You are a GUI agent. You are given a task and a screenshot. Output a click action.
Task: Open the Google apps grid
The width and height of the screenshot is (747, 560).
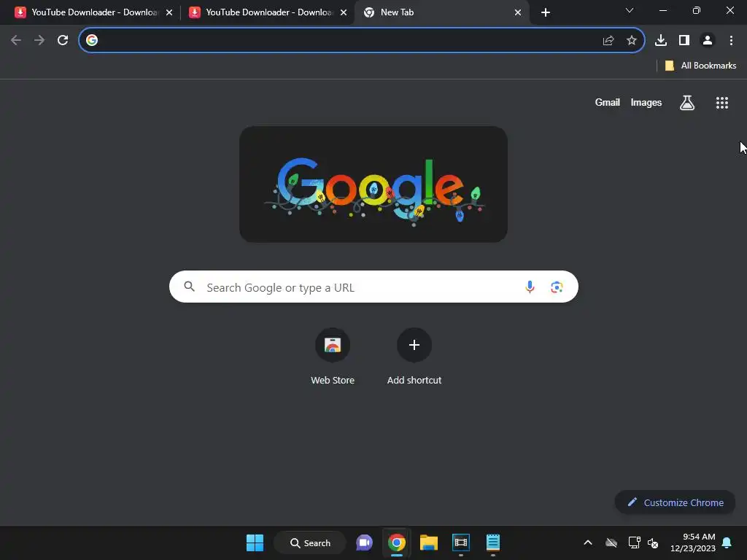pyautogui.click(x=721, y=102)
